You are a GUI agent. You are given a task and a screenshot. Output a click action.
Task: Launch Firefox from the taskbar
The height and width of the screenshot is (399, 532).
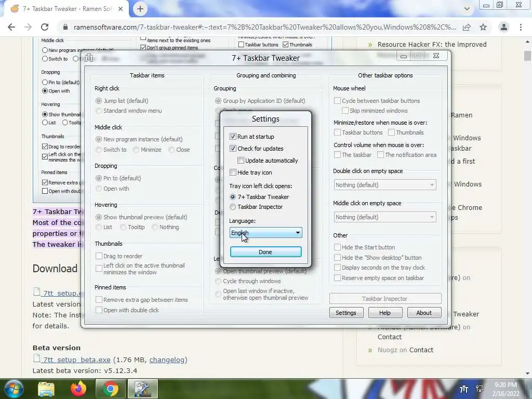point(78,389)
